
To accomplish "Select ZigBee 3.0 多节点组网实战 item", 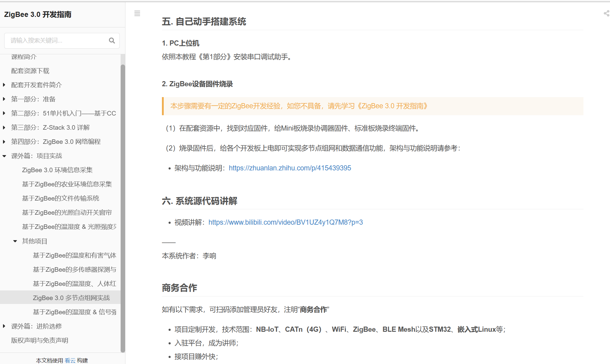I will click(71, 298).
